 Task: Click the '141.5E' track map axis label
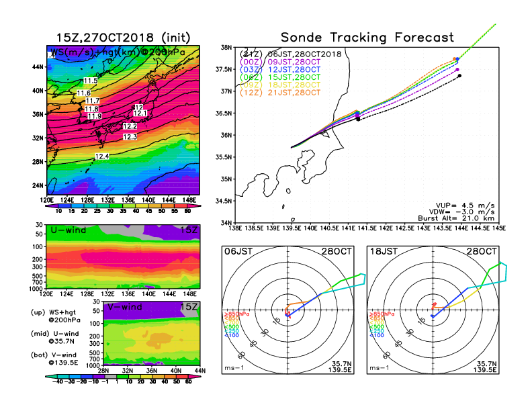[367, 228]
